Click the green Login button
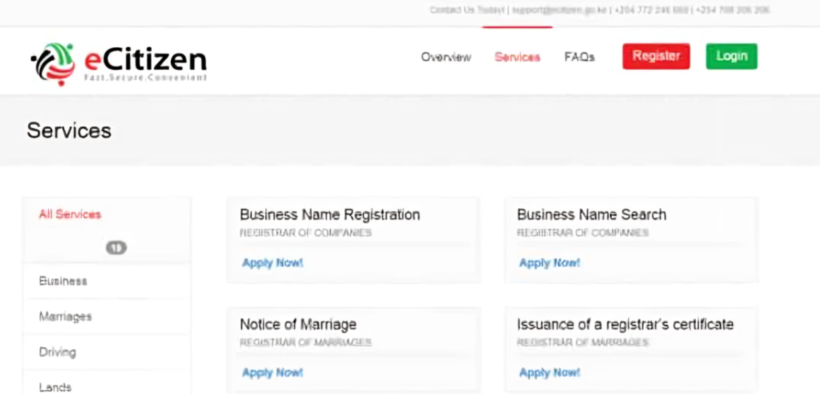This screenshot has width=820, height=394. coord(731,56)
